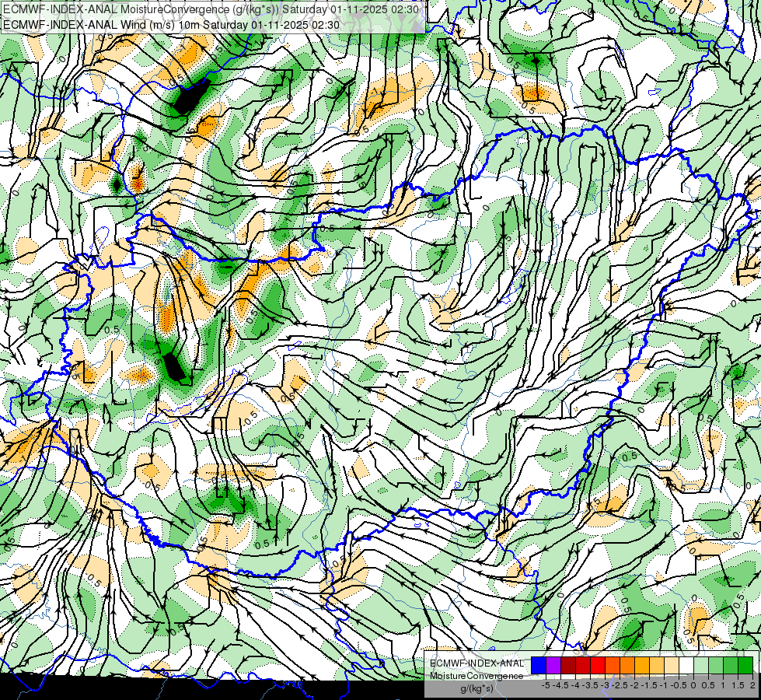This screenshot has width=761, height=700.
Task: Click the purple legend swatch
Action: pyautogui.click(x=553, y=666)
